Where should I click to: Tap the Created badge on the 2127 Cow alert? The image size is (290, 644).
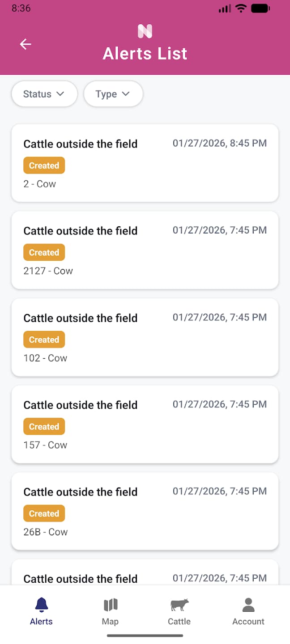pos(44,252)
